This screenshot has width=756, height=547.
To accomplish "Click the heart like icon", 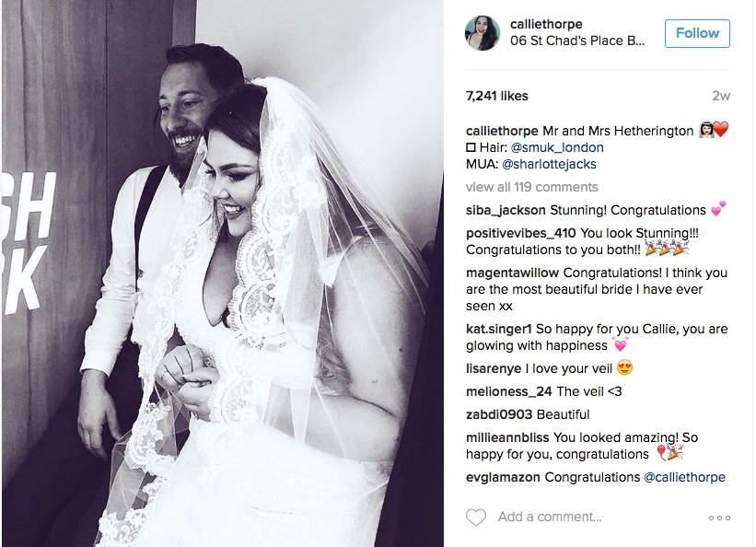I will click(476, 518).
